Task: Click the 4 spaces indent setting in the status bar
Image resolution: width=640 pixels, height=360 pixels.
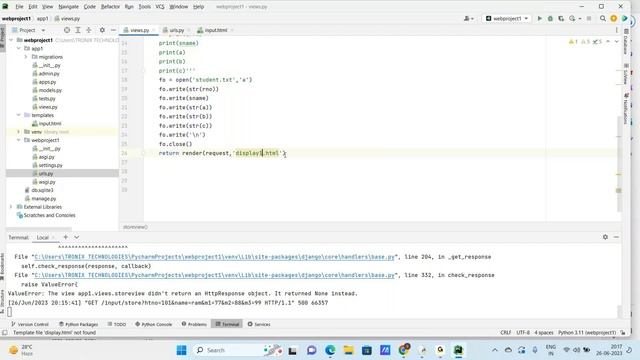Action: tap(544, 333)
